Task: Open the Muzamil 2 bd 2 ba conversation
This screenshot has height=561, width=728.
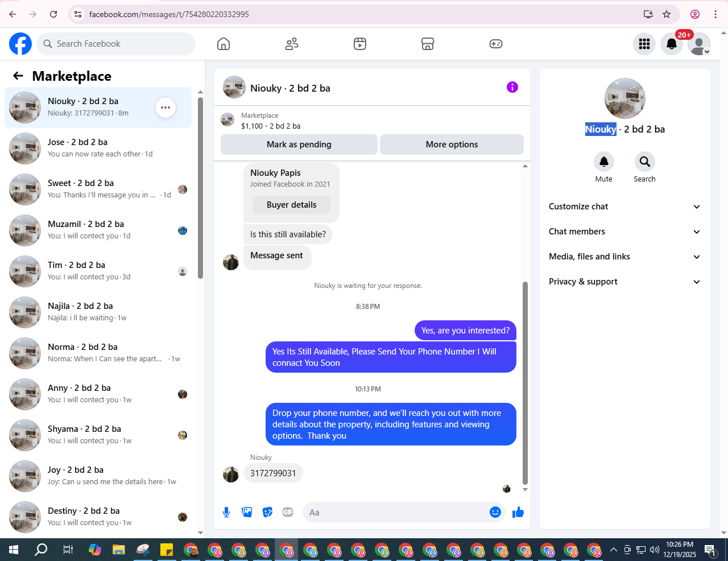Action: pyautogui.click(x=98, y=230)
